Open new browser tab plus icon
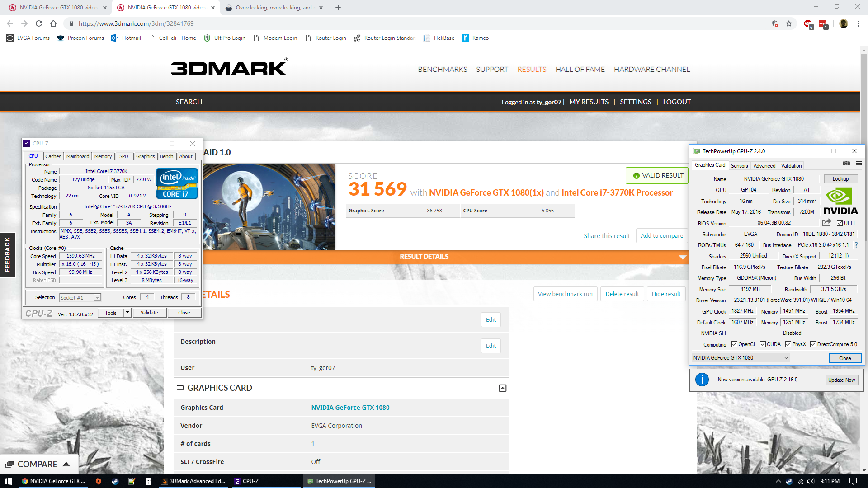Image resolution: width=868 pixels, height=488 pixels. [x=338, y=8]
